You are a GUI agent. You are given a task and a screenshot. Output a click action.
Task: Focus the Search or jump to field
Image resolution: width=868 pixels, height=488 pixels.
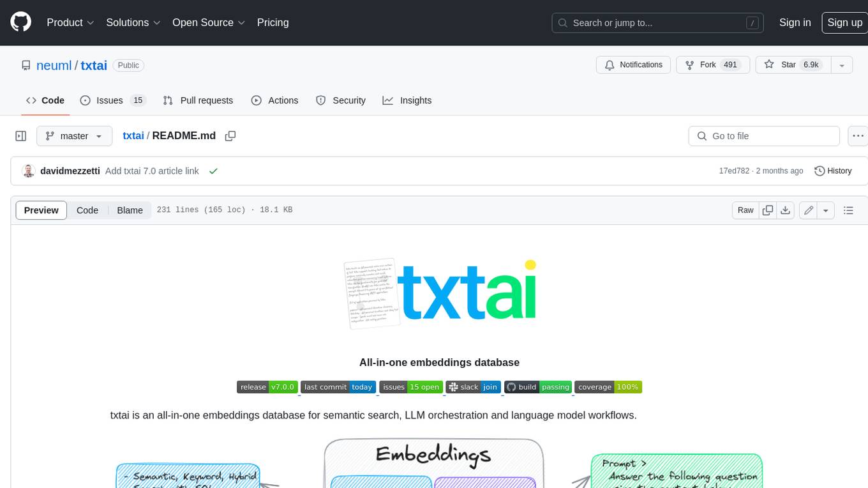(x=657, y=23)
